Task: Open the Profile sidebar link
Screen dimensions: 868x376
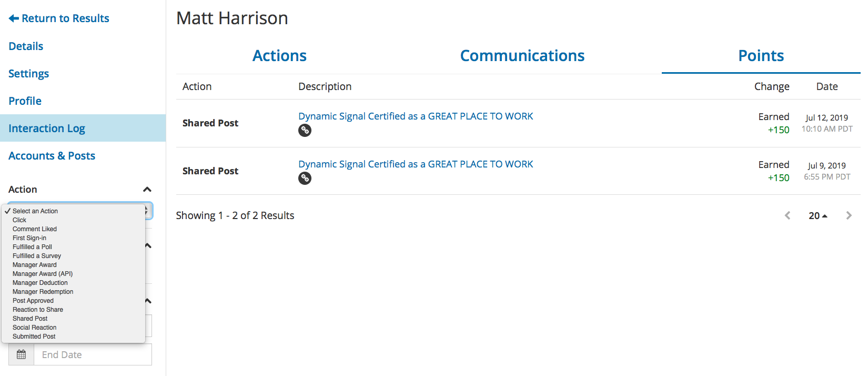Action: 25,101
